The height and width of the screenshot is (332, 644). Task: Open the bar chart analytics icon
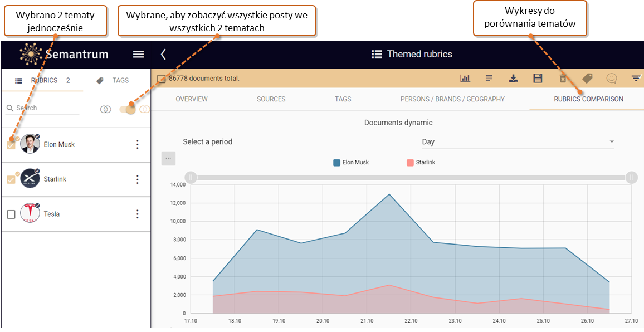465,78
